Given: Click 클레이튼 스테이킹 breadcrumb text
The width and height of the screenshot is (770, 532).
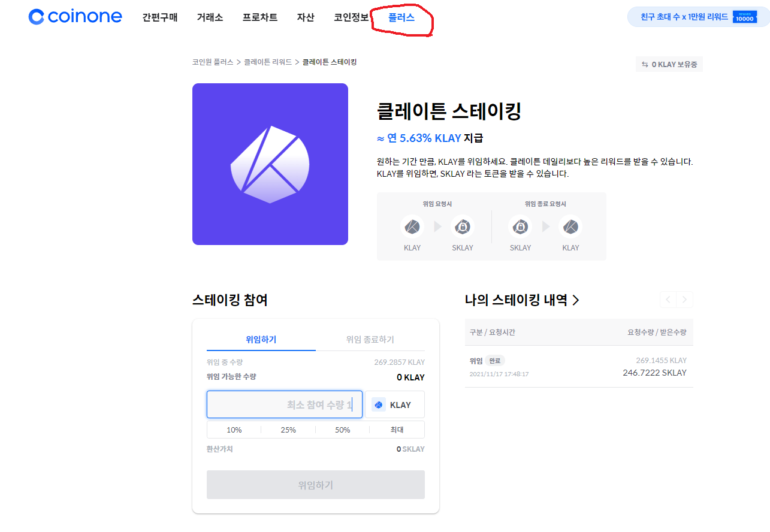Looking at the screenshot, I should click(x=330, y=62).
